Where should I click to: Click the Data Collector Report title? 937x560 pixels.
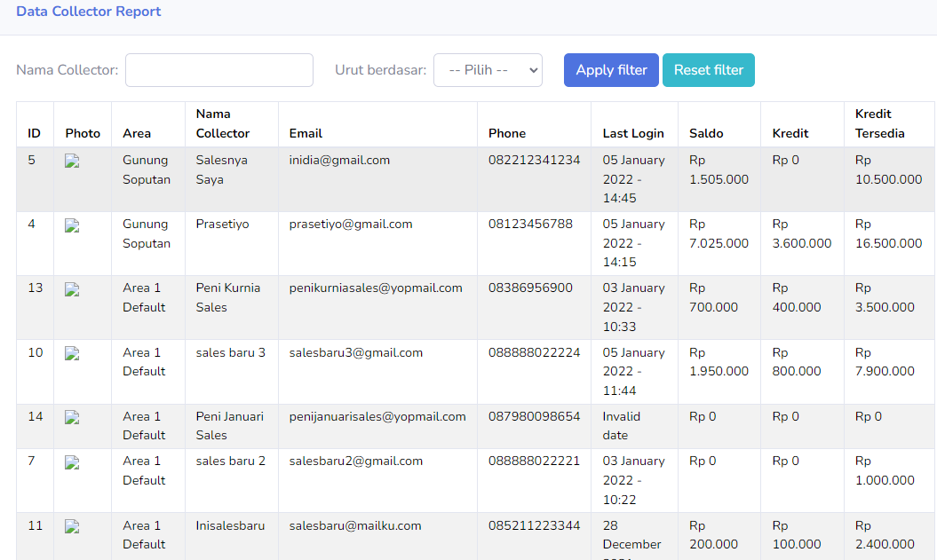(x=89, y=12)
